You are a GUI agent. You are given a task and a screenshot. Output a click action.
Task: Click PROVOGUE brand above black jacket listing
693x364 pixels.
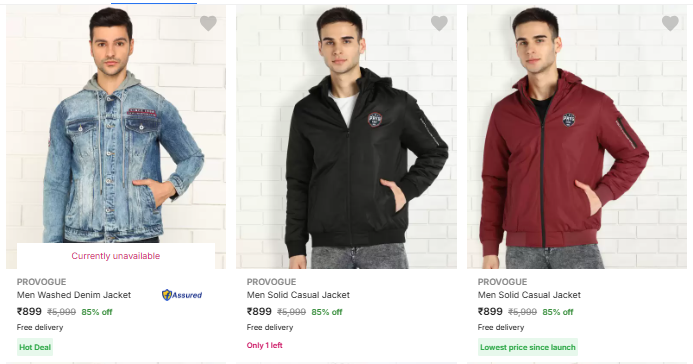click(x=271, y=282)
